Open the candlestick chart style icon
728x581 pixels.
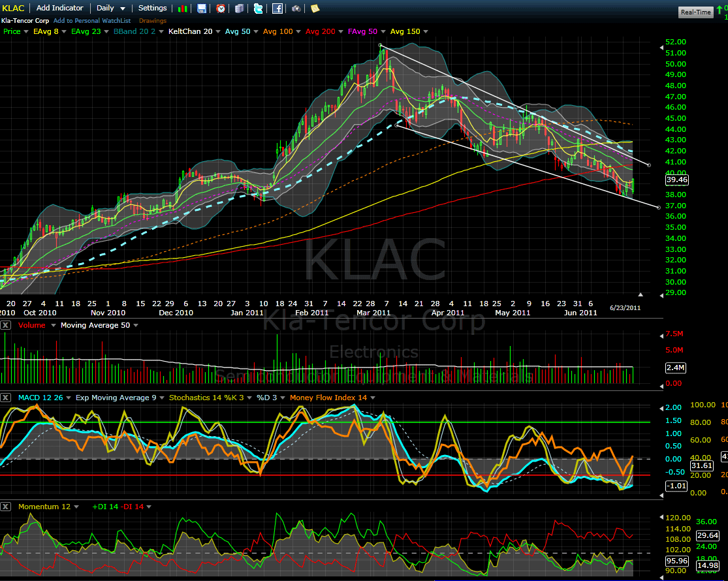pyautogui.click(x=182, y=8)
